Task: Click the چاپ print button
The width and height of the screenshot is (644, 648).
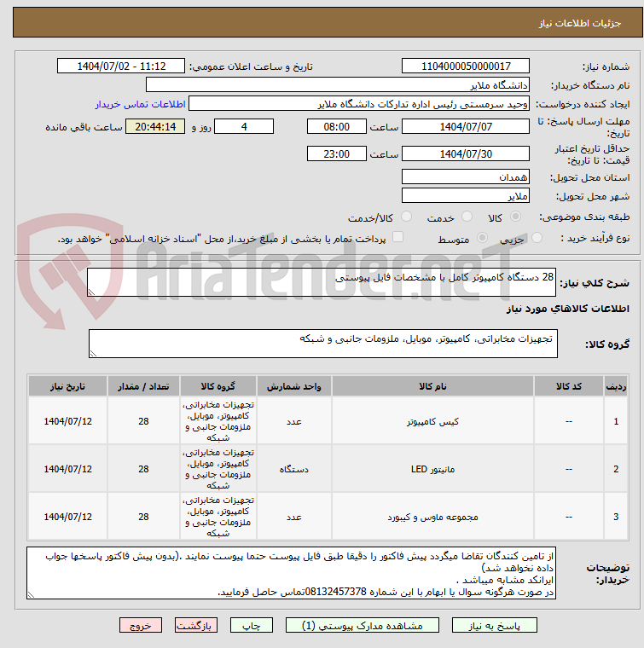Action: point(252,625)
